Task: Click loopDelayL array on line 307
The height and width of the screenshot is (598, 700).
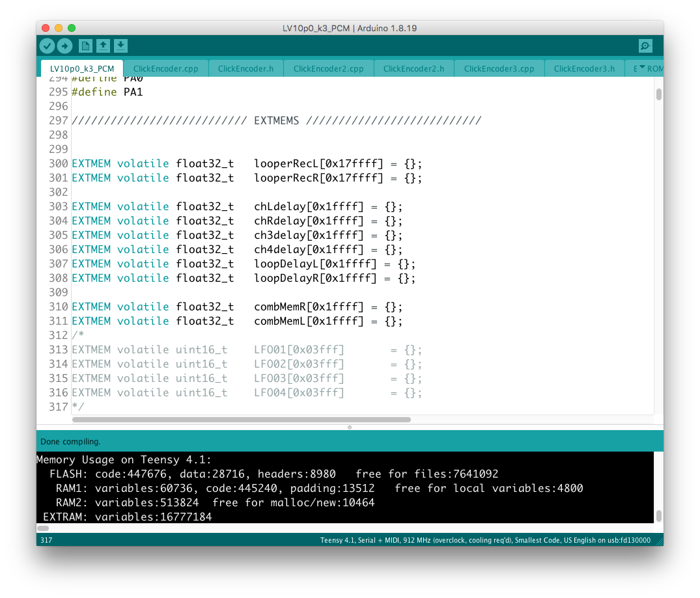Action: 315,264
